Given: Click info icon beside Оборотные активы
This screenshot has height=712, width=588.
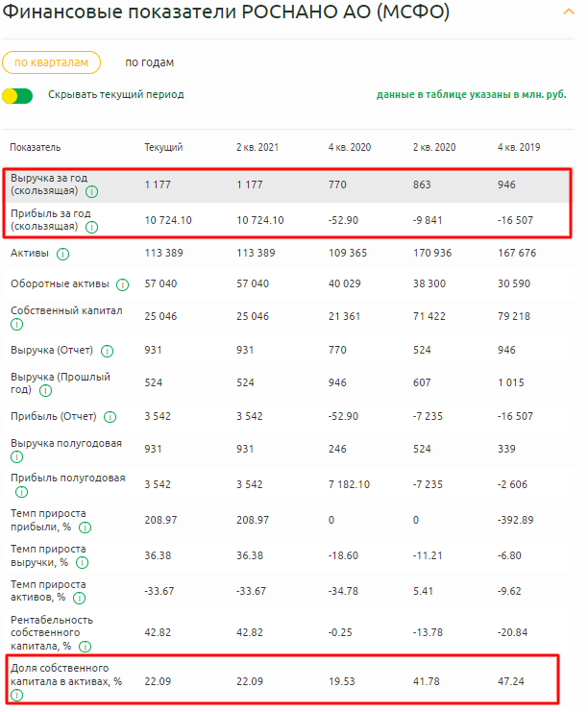Looking at the screenshot, I should 122,285.
